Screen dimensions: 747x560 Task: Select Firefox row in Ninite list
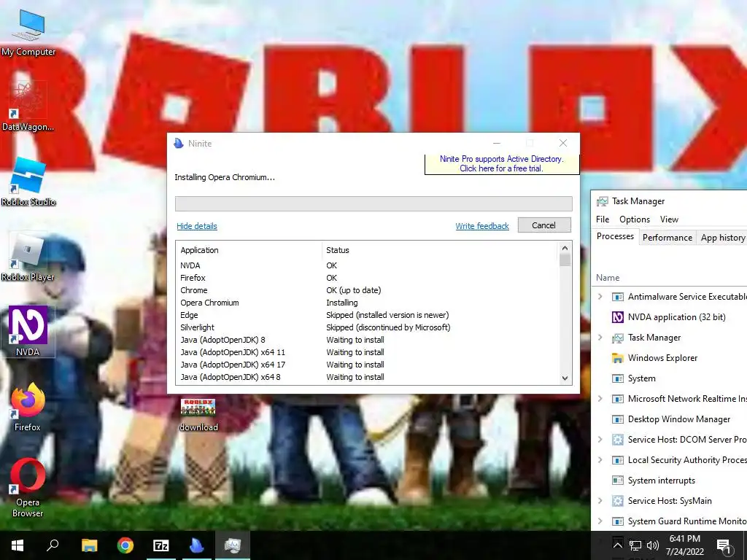(367, 278)
